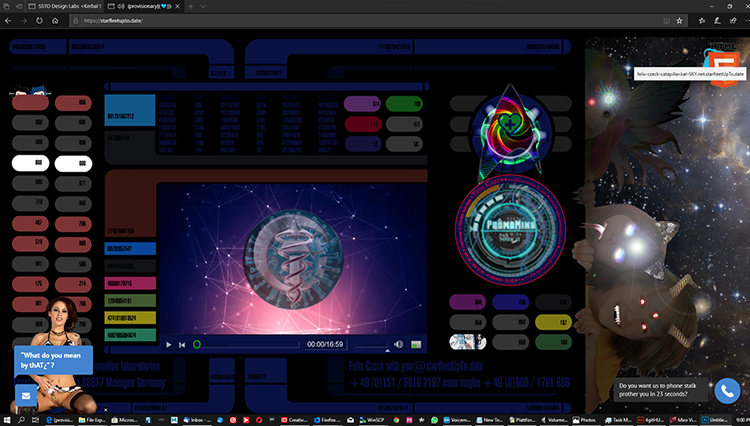This screenshot has width=750, height=426.
Task: Skip video back to the start
Action: coord(182,344)
